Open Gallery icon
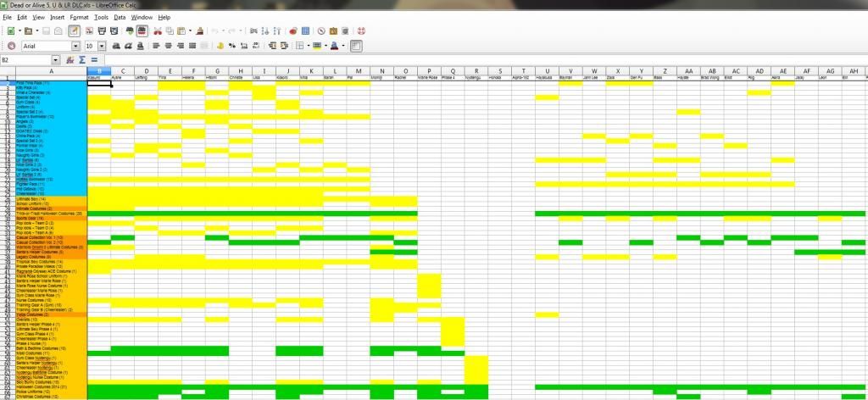Screen dimensions: 868x400 (333, 31)
